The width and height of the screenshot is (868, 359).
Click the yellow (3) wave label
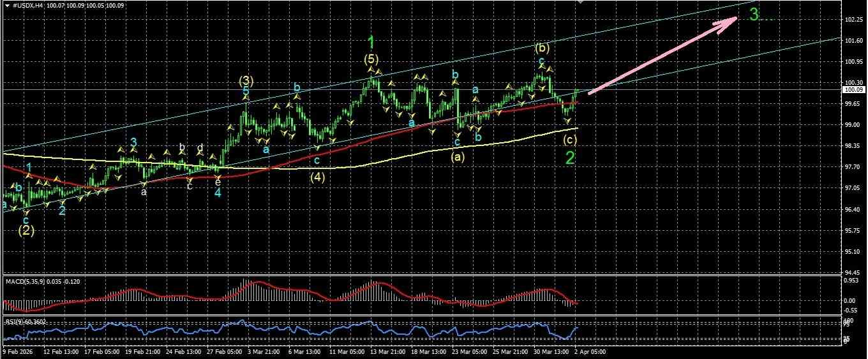[x=247, y=81]
